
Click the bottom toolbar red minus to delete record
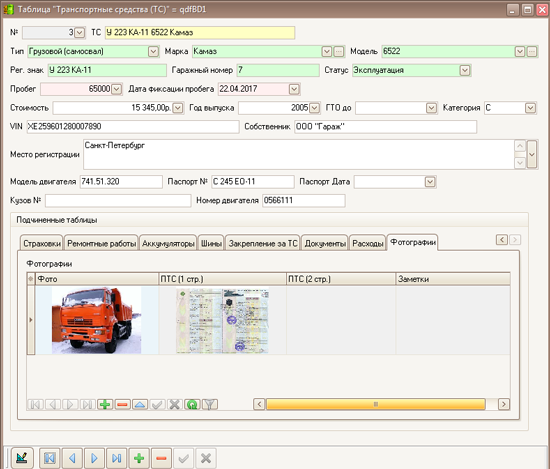pyautogui.click(x=161, y=458)
